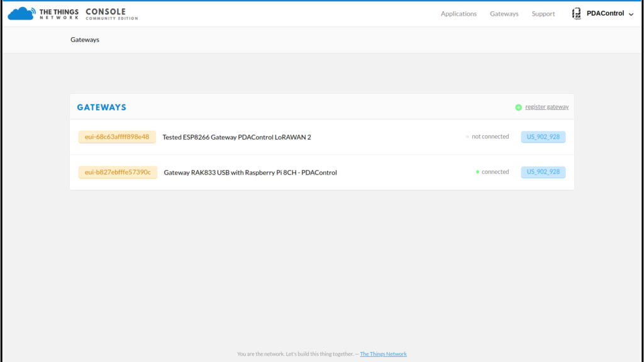Open the Applications menu item
644x362 pixels.
point(458,14)
